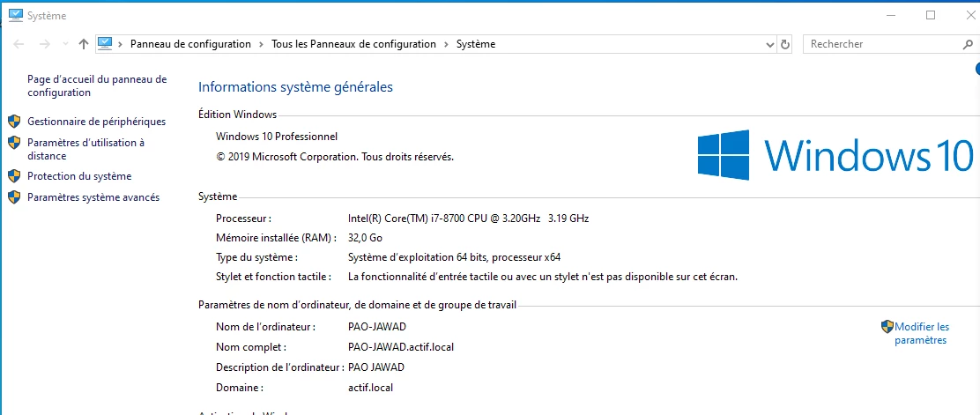This screenshot has height=415, width=980.
Task: Go up one level with the Up arrow
Action: click(x=84, y=44)
